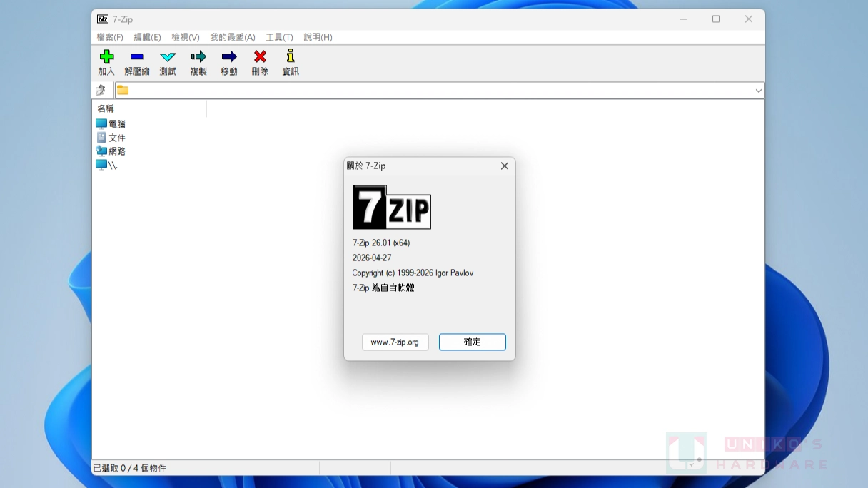Close the 關於 7-Zip dialog
The width and height of the screenshot is (868, 488).
pyautogui.click(x=505, y=166)
